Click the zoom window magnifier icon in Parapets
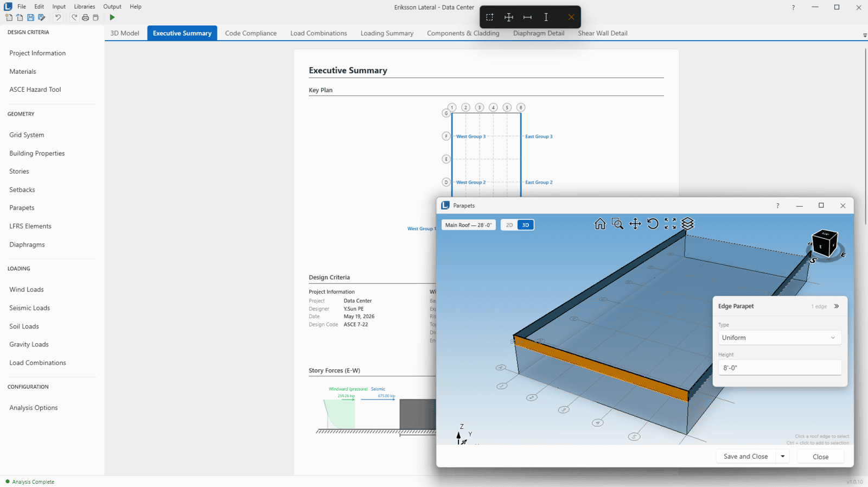This screenshot has height=487, width=868. (617, 224)
